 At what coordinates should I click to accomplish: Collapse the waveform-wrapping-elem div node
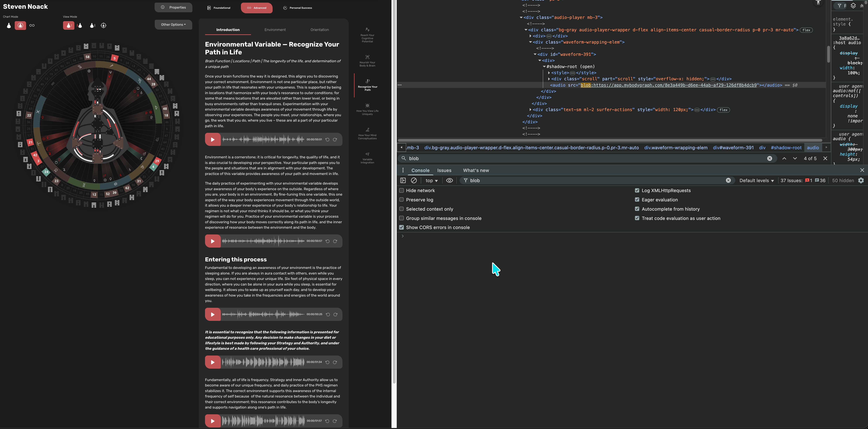[x=530, y=42]
